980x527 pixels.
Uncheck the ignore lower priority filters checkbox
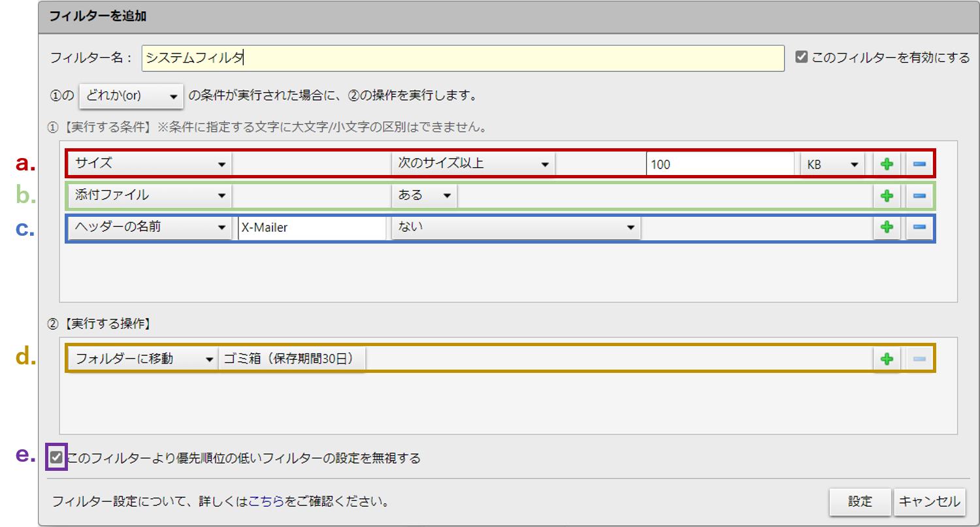click(57, 458)
